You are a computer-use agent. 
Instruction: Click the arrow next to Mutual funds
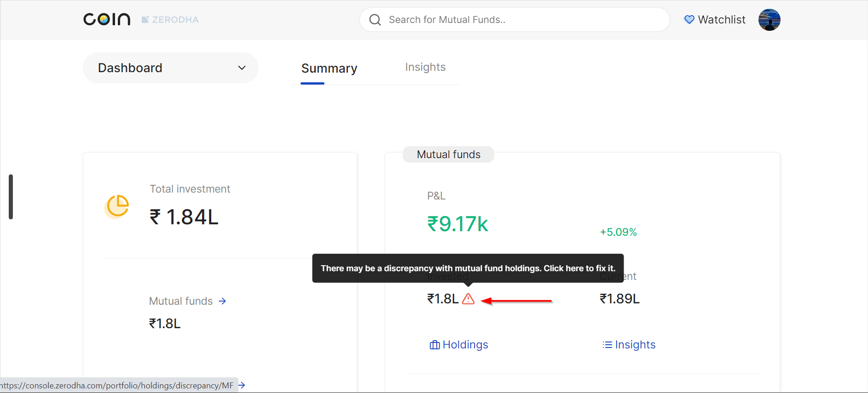(x=222, y=301)
